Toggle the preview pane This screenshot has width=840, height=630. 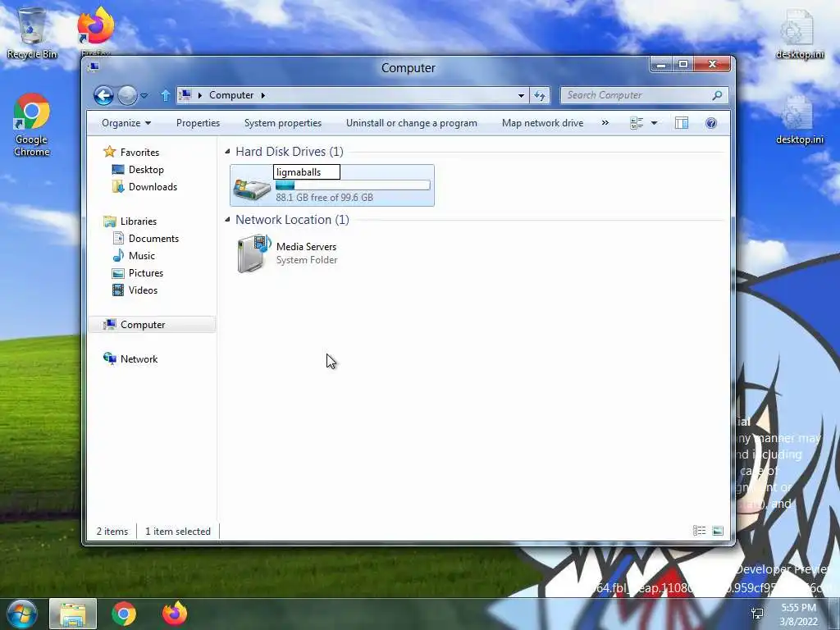point(682,123)
